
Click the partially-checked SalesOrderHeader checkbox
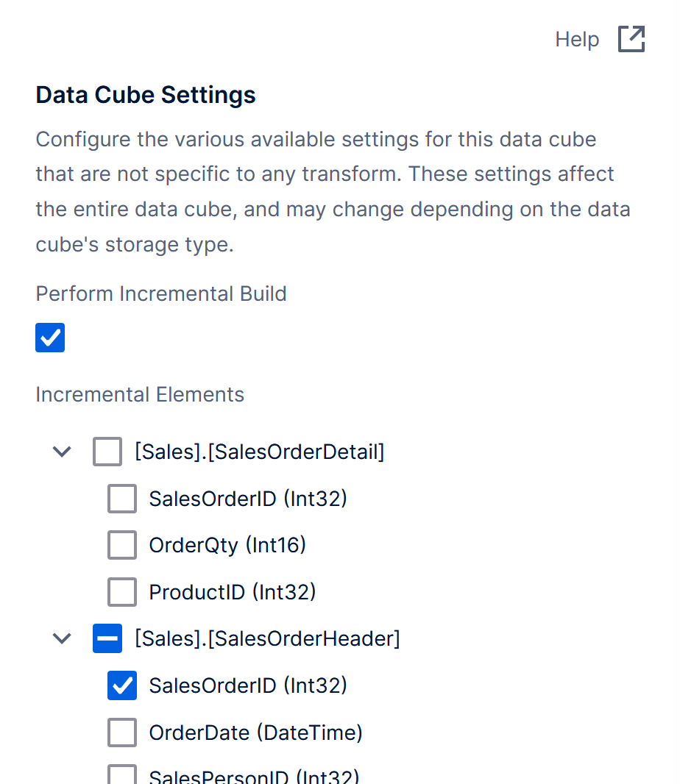coord(107,638)
